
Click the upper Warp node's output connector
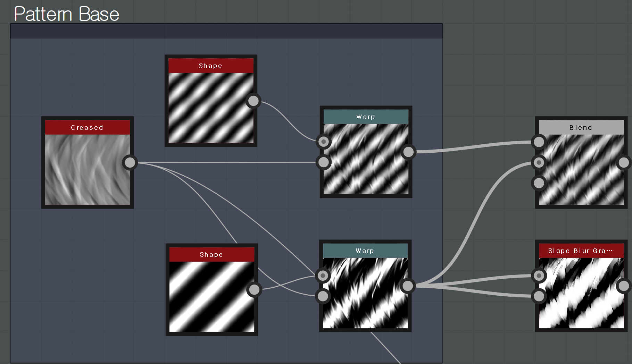pyautogui.click(x=408, y=152)
